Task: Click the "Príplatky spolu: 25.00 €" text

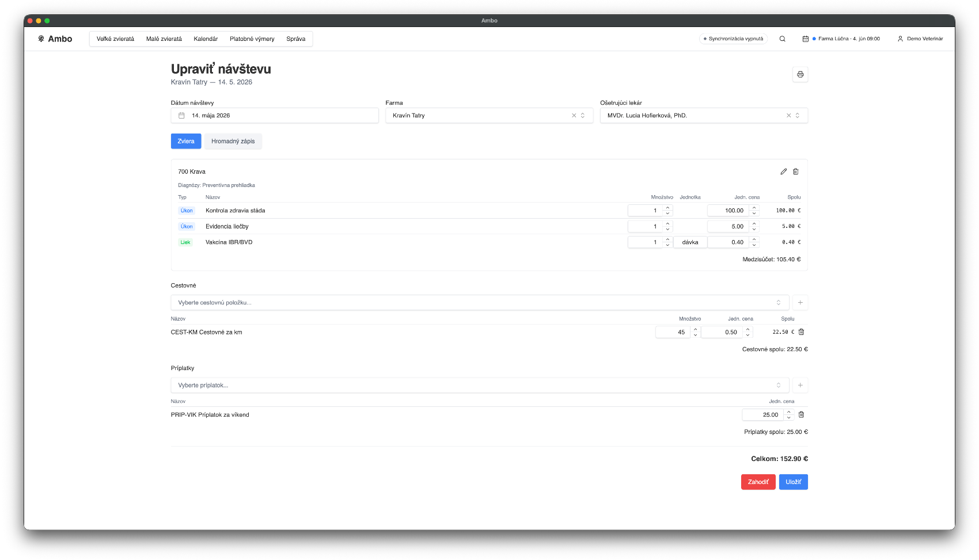Action: [x=776, y=432]
